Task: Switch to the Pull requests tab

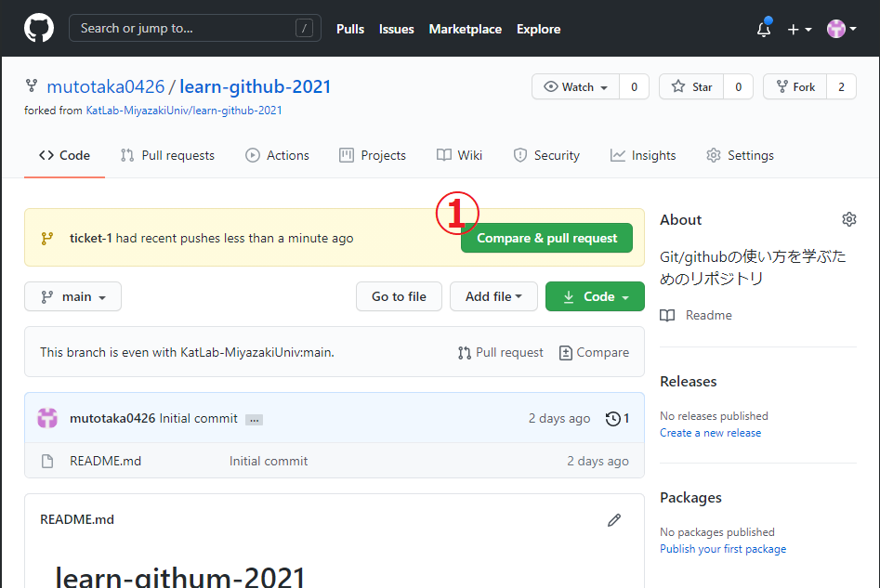Action: pyautogui.click(x=167, y=155)
